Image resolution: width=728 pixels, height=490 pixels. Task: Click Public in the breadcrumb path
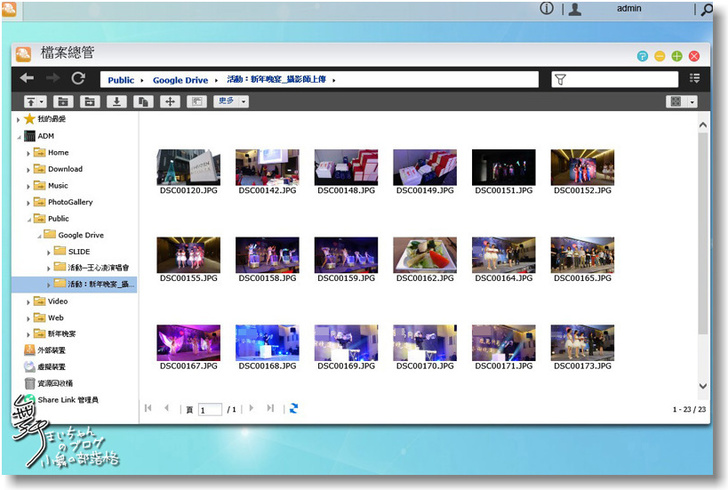tap(121, 80)
